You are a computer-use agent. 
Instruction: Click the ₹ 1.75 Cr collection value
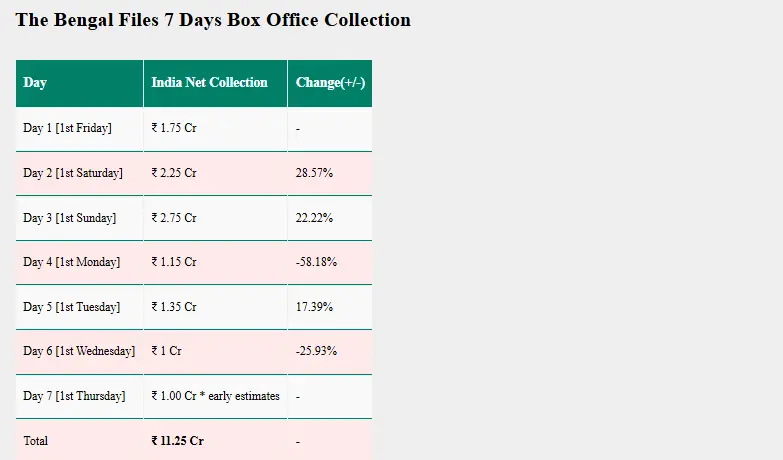[174, 128]
